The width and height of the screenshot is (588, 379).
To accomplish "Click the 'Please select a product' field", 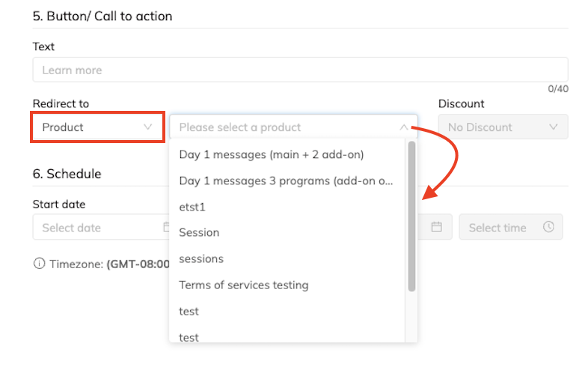I will tap(284, 127).
